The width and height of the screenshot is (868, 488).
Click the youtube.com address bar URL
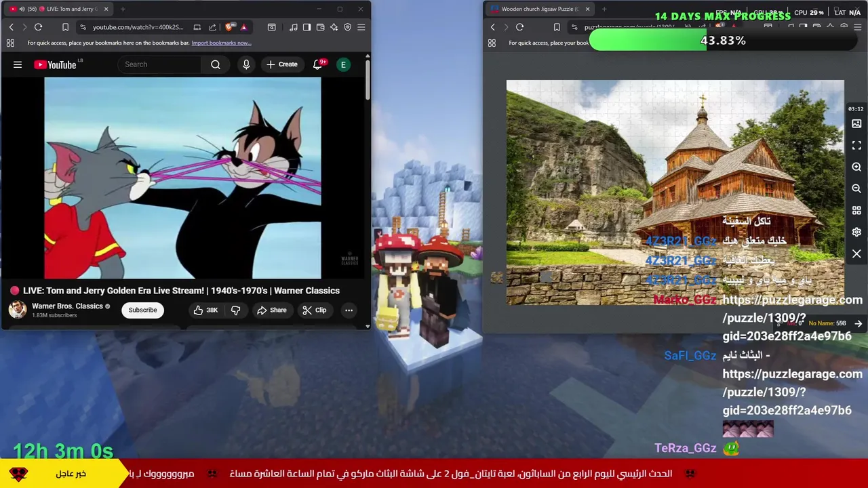[138, 27]
